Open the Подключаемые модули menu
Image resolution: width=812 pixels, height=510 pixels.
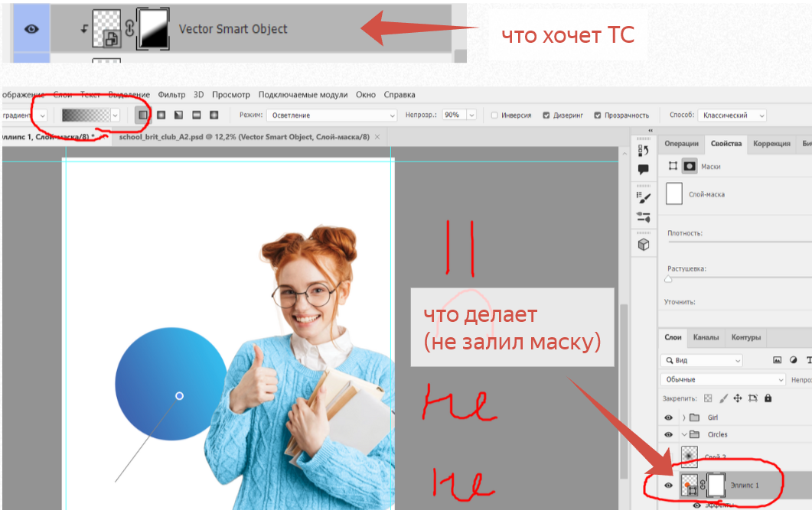pyautogui.click(x=303, y=95)
